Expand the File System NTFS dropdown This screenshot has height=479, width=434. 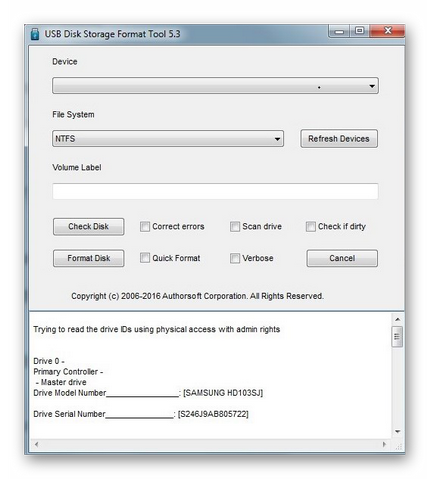(168, 139)
